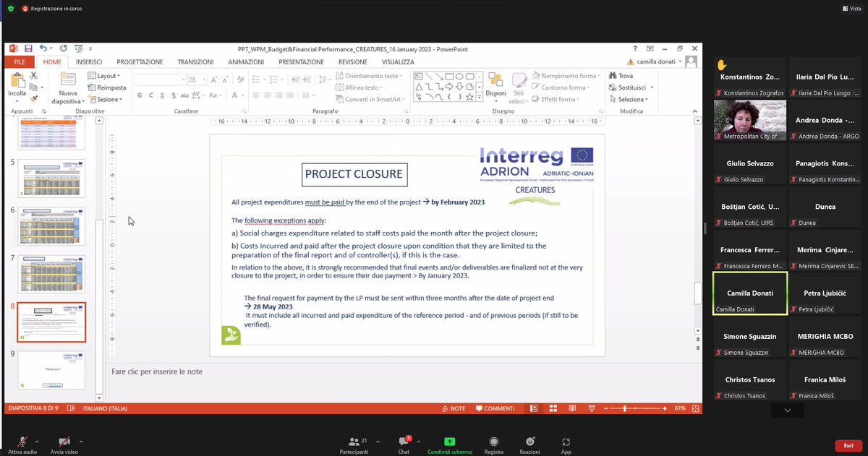Open the INSERISCI tab
Viewport: 868px width, 456px height.
(x=89, y=62)
